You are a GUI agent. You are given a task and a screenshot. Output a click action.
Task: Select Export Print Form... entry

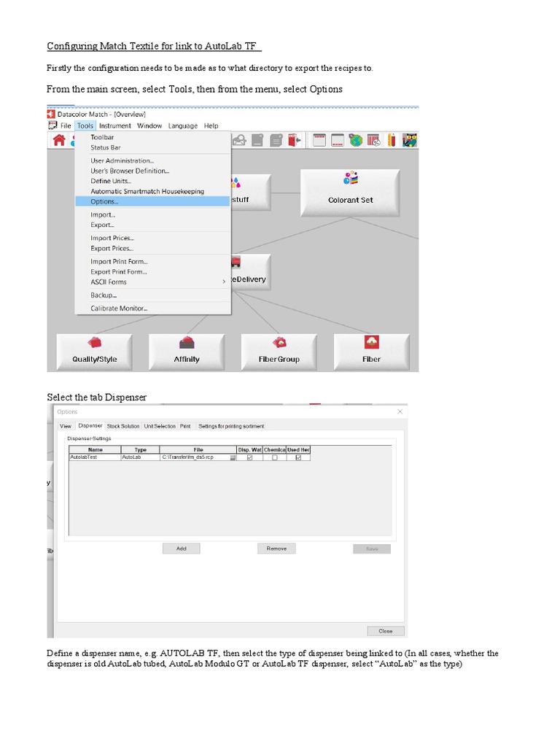152,271
